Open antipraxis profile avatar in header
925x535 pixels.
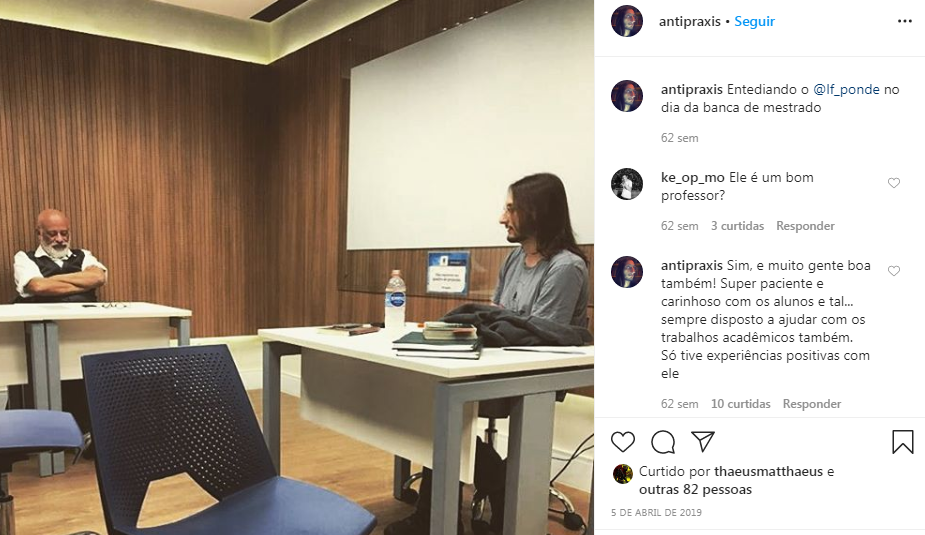626,21
